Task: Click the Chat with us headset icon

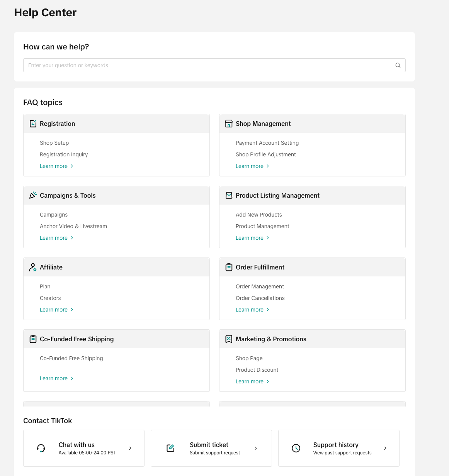Action: 41,448
